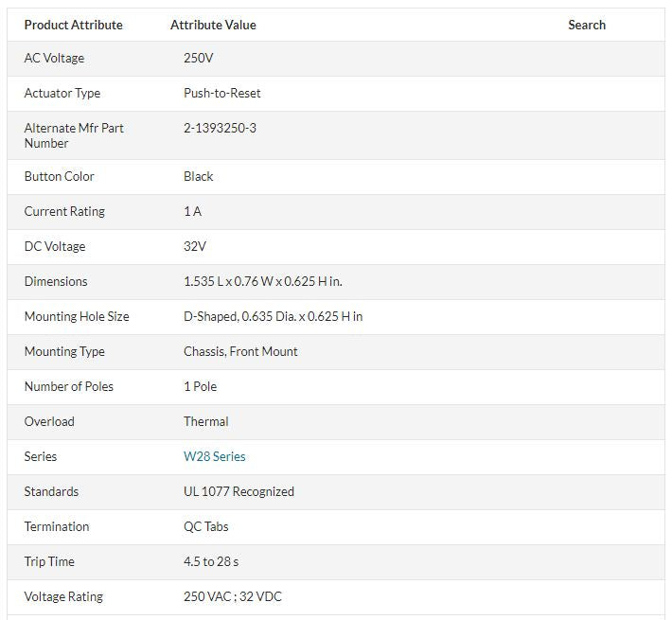Click the 1 Pole value
672x620 pixels.
pos(200,386)
